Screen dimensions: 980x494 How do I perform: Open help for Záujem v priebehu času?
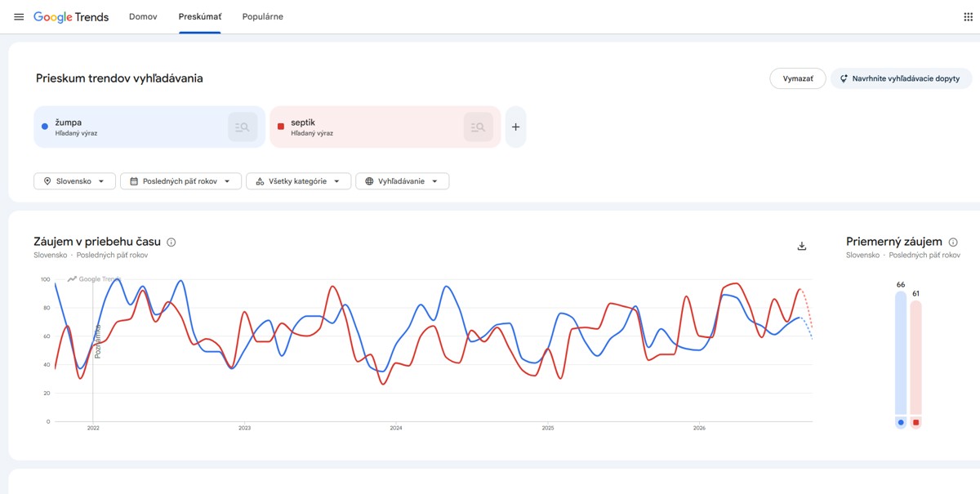(x=171, y=242)
